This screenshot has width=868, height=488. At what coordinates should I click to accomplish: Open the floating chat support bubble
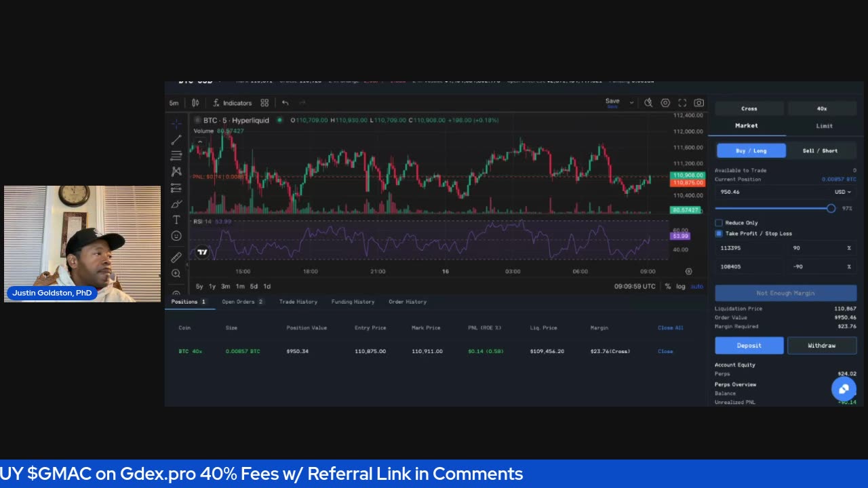coord(844,389)
